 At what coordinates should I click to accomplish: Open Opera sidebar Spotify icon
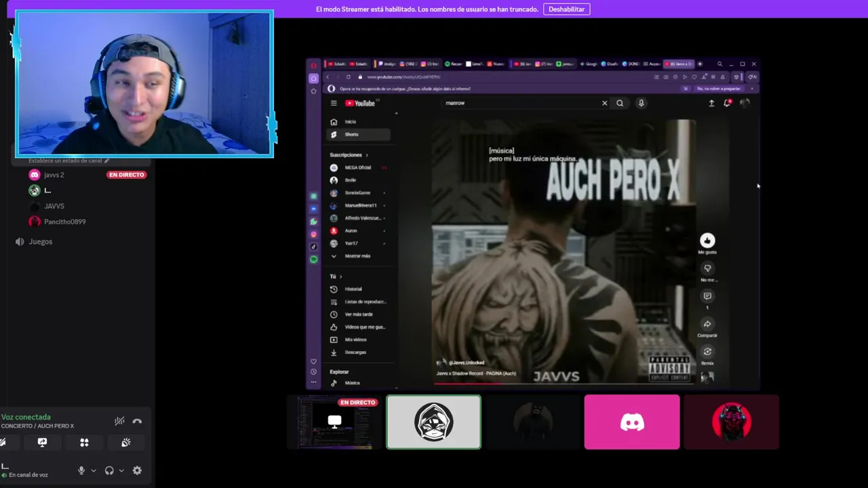click(x=313, y=260)
